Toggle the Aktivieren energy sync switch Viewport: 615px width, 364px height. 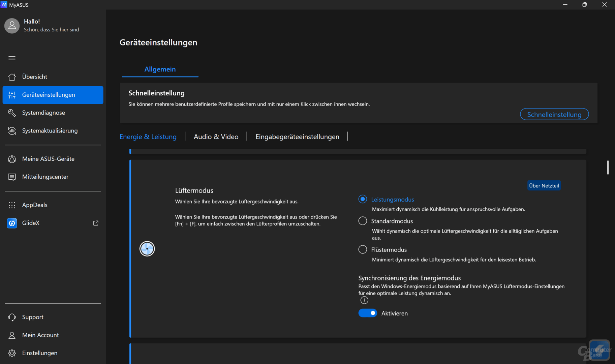tap(368, 313)
